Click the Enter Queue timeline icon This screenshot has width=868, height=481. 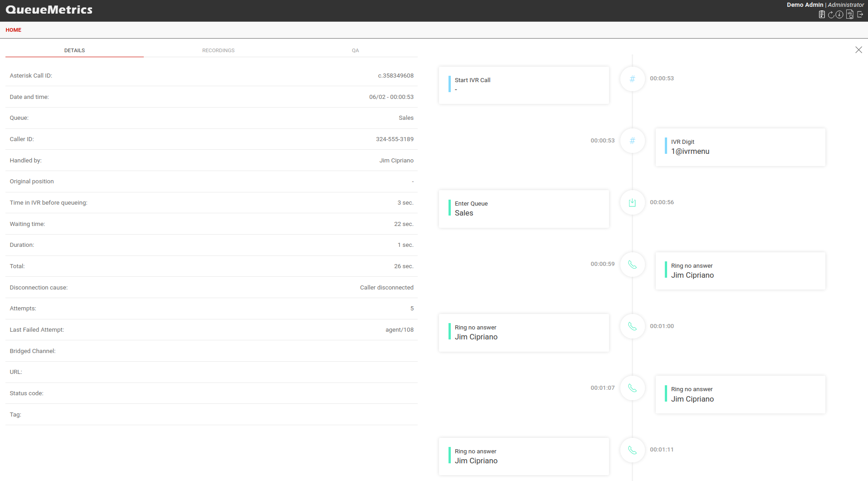(x=632, y=202)
